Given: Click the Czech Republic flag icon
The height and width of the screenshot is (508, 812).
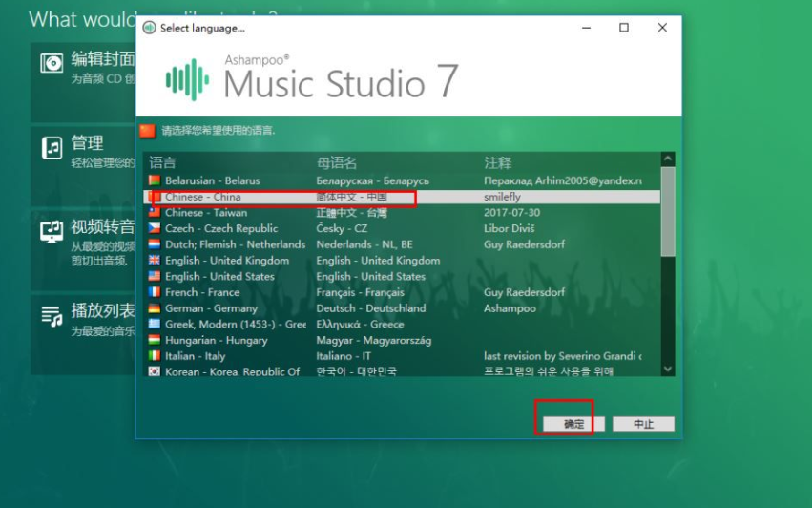Looking at the screenshot, I should click(x=154, y=228).
